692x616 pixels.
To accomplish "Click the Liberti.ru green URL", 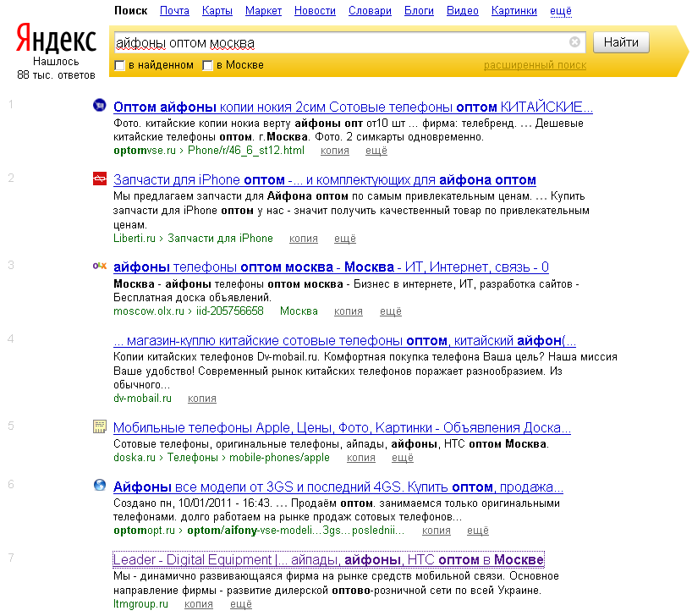I will [135, 239].
